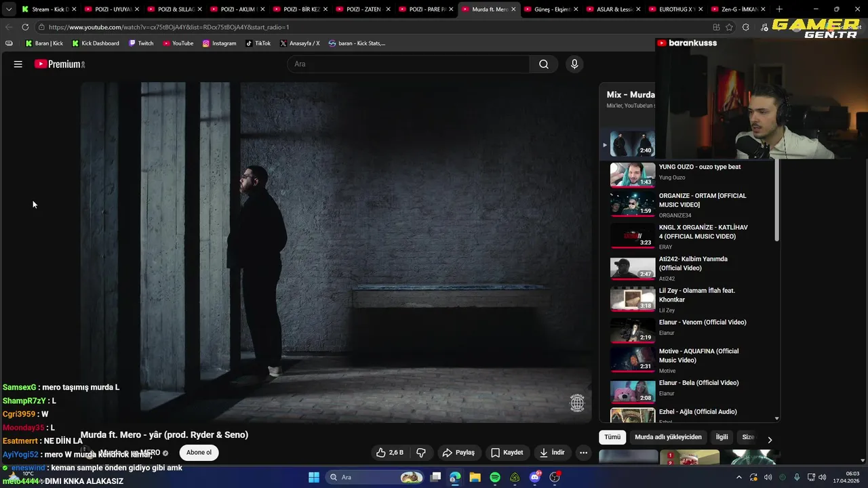Go back using the browser back arrow
868x488 pixels.
[9, 27]
